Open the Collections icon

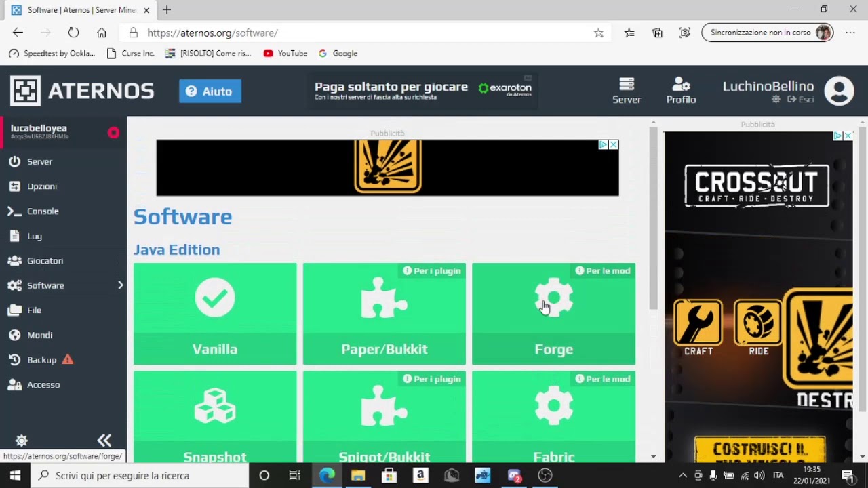pos(657,33)
